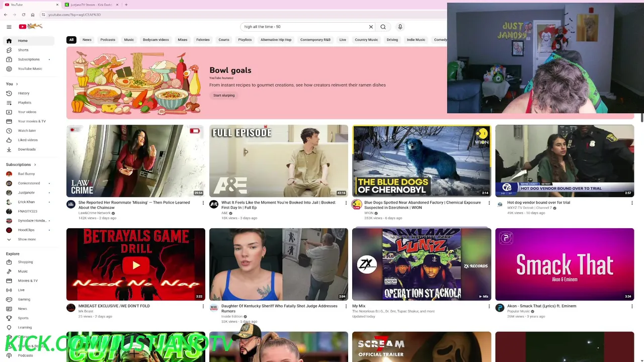This screenshot has width=644, height=362.
Task: Select the Podcasts filter chip
Action: (108, 40)
